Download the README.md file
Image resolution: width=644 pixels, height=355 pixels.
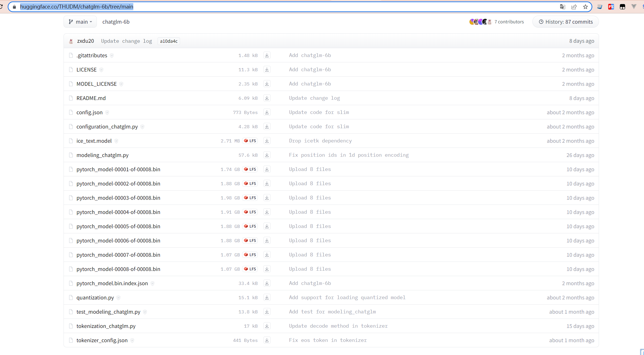tap(267, 98)
